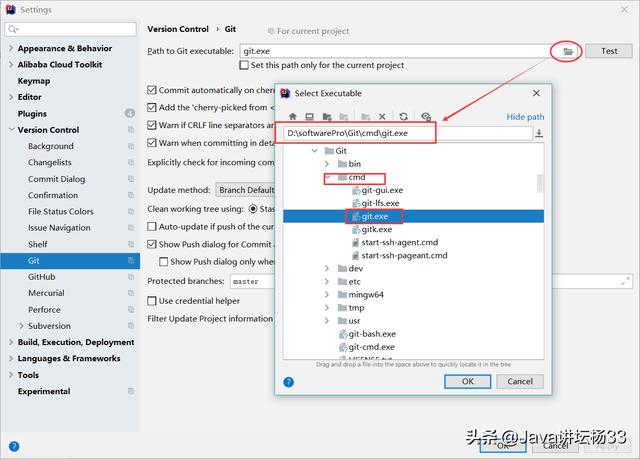This screenshot has width=640, height=459.
Task: Click the expand icon in Protected branches field
Action: pyautogui.click(x=625, y=281)
